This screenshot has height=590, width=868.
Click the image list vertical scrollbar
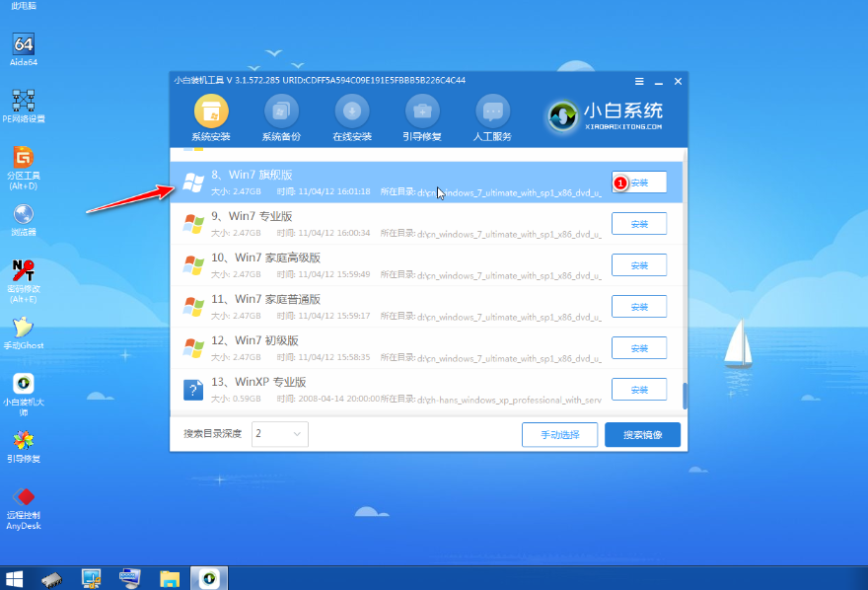[x=684, y=396]
